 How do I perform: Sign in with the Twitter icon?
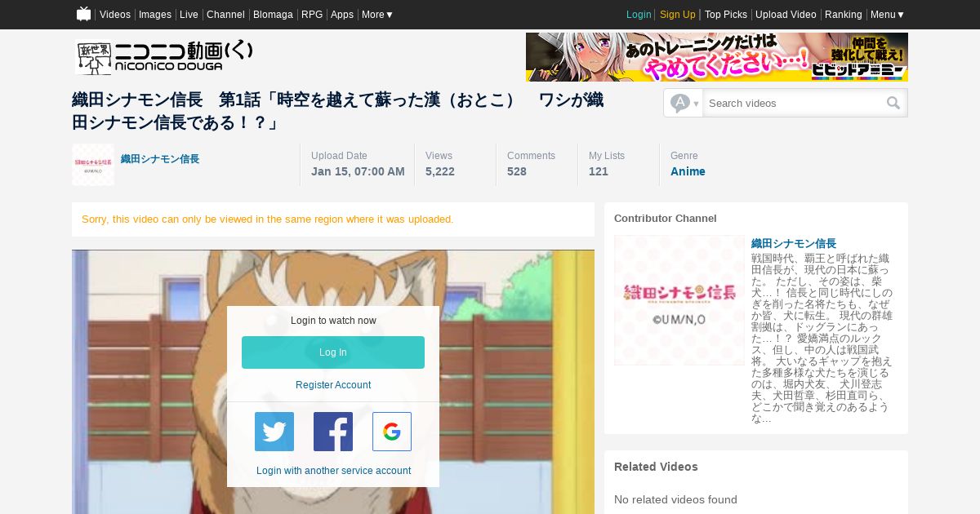tap(274, 432)
